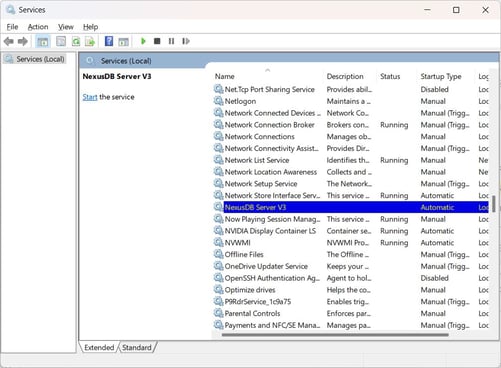Open the View menu
The width and height of the screenshot is (501, 368).
coord(66,27)
